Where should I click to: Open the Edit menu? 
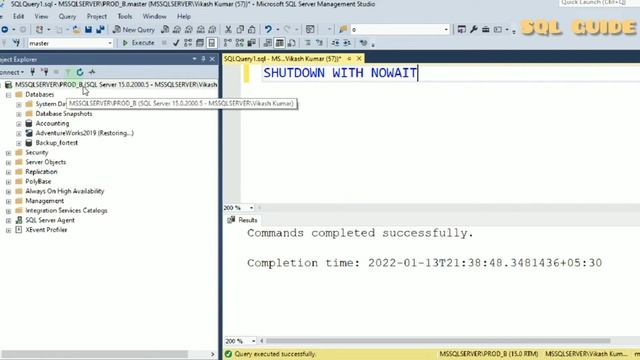tap(18, 16)
